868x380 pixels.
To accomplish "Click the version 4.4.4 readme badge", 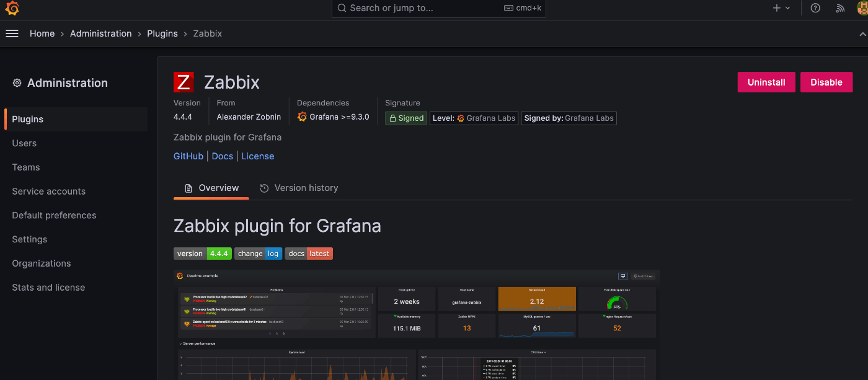I will [203, 254].
